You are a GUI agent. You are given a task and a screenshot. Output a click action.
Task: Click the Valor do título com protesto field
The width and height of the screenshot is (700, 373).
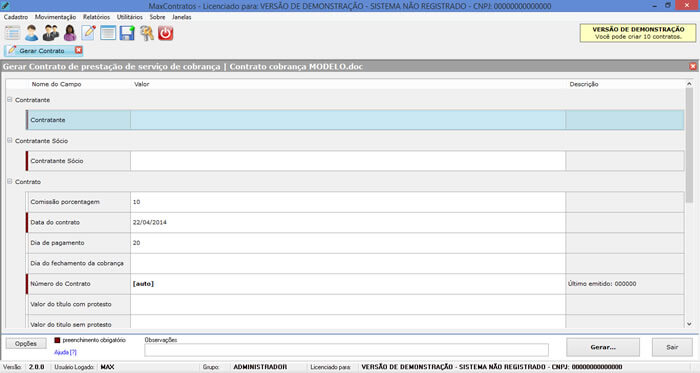click(x=348, y=304)
